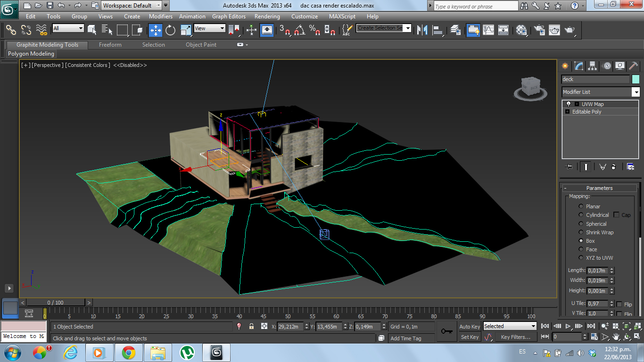Open Schematic View

pyautogui.click(x=504, y=30)
